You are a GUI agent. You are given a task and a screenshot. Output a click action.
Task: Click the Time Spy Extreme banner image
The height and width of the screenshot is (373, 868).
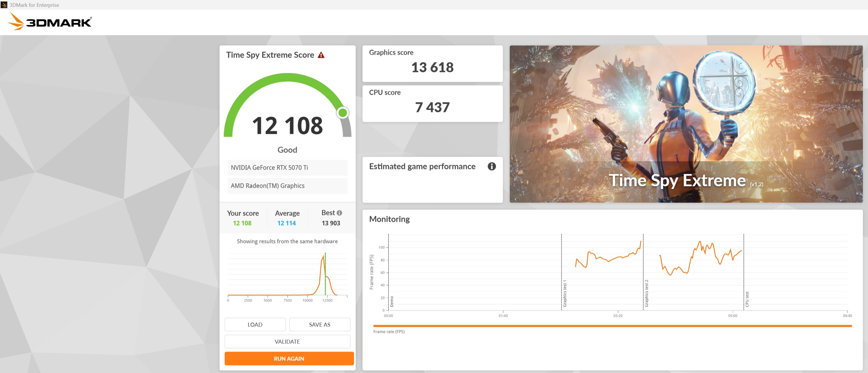coord(686,124)
